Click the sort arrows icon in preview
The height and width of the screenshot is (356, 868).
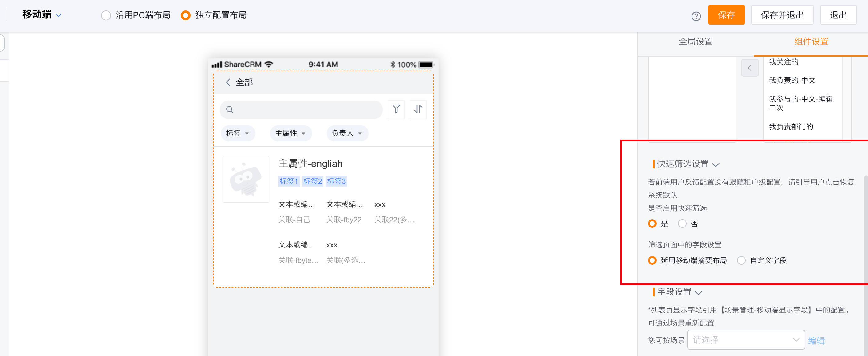coord(418,109)
